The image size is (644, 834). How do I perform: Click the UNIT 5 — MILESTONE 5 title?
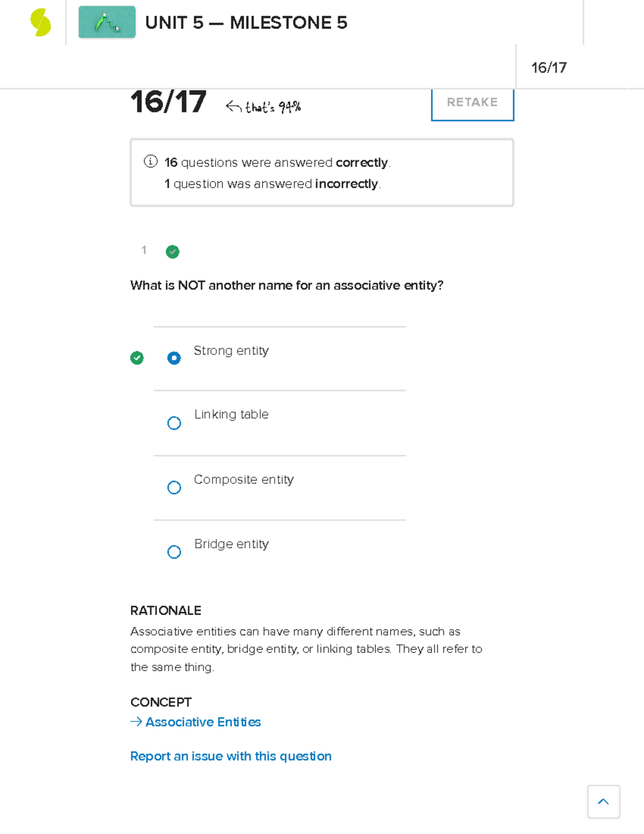246,23
